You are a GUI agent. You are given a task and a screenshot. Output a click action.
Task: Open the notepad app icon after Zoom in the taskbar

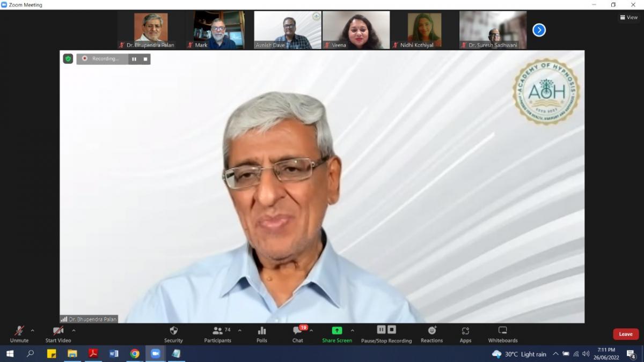click(x=176, y=353)
